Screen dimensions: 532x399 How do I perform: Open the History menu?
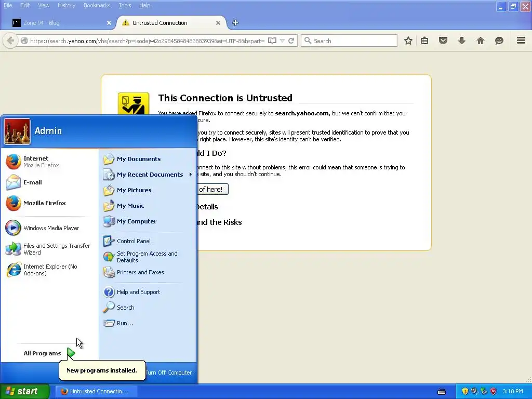click(x=66, y=5)
